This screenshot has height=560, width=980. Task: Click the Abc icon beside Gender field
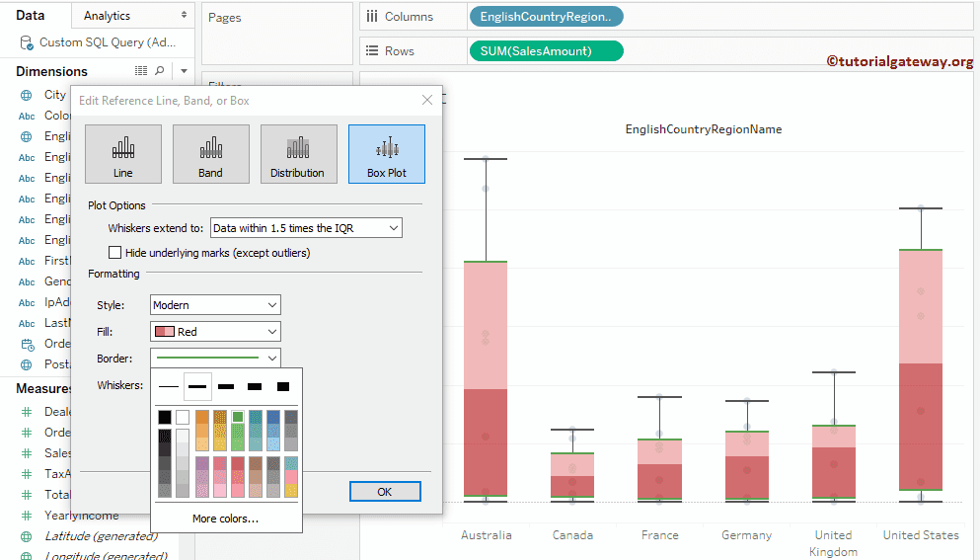point(27,282)
